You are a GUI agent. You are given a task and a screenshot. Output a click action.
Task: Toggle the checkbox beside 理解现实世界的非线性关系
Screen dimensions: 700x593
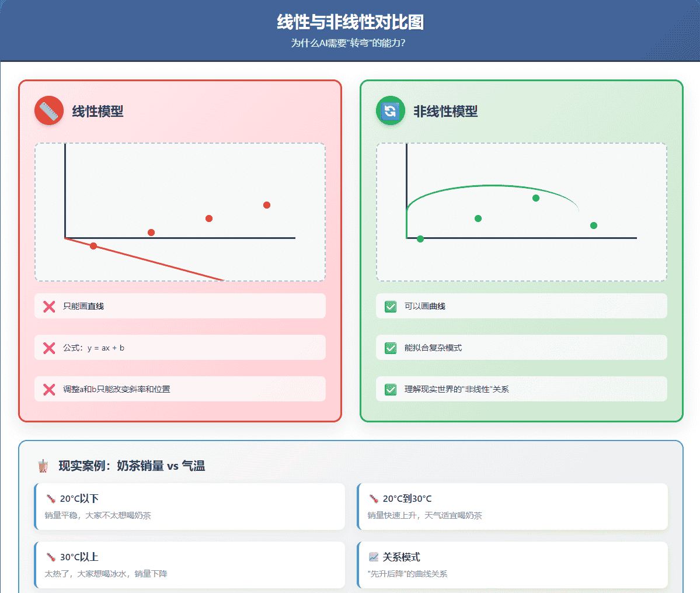point(390,389)
